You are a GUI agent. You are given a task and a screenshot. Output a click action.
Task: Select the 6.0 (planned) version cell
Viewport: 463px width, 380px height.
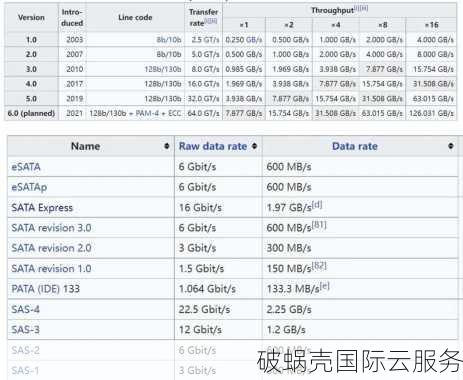point(31,113)
